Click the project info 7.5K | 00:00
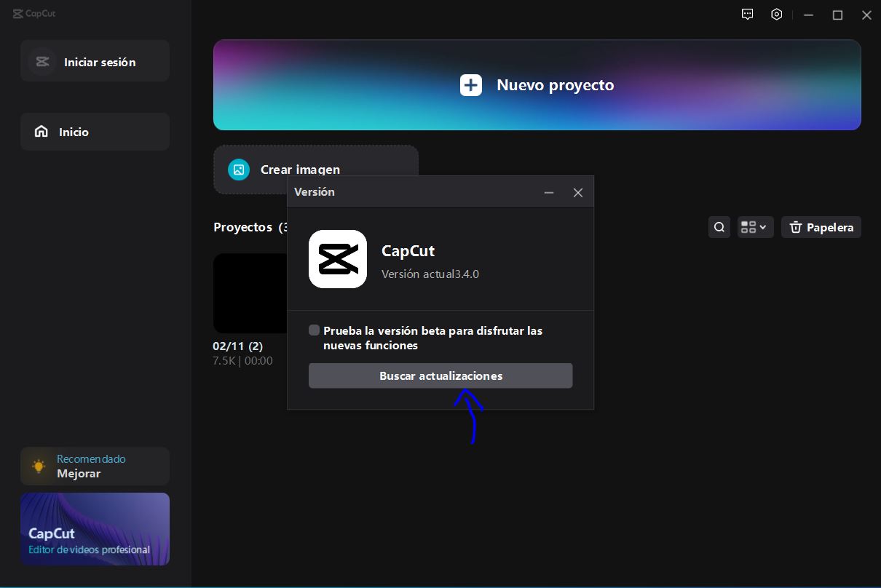The width and height of the screenshot is (881, 588). tap(242, 360)
